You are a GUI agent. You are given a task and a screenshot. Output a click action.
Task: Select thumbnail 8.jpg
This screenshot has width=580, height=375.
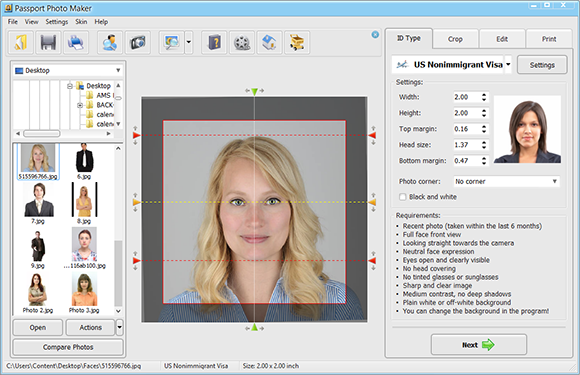click(84, 204)
